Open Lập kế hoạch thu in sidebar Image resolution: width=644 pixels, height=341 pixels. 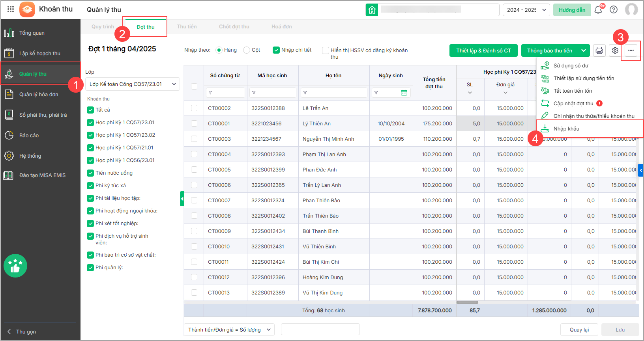(x=40, y=53)
